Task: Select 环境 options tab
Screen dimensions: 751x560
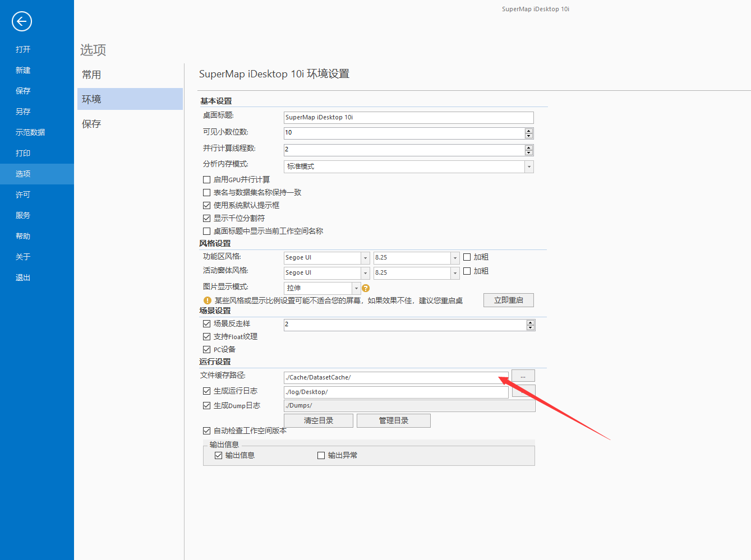Action: (130, 99)
